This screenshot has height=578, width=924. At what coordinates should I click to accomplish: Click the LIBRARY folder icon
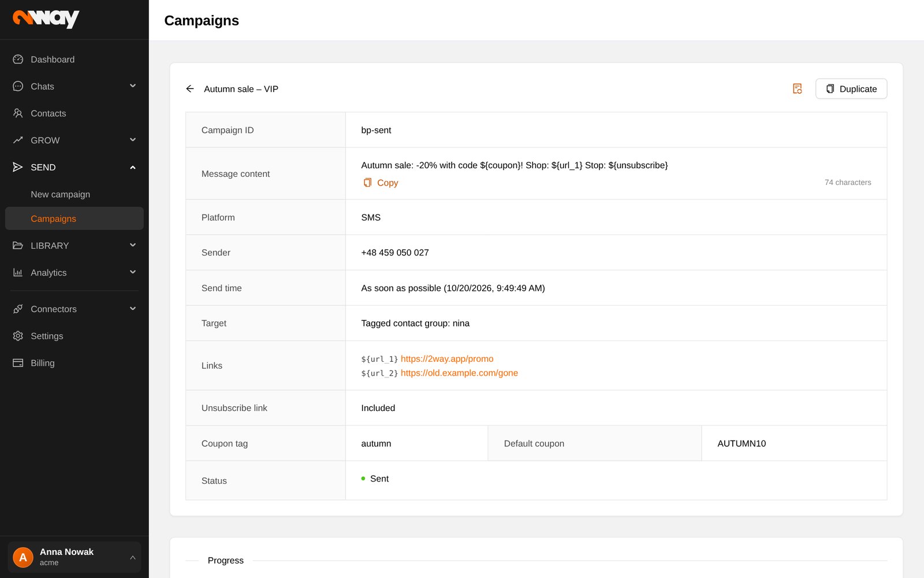point(18,246)
